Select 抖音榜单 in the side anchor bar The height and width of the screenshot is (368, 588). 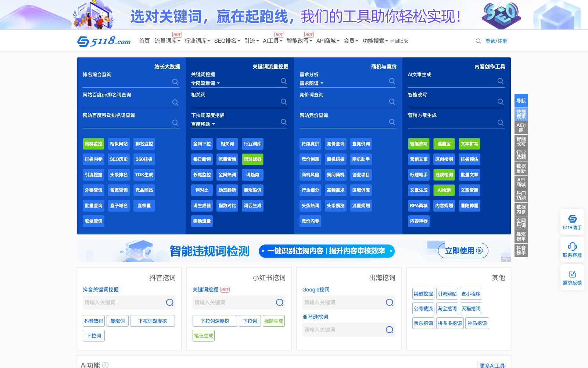click(x=521, y=250)
